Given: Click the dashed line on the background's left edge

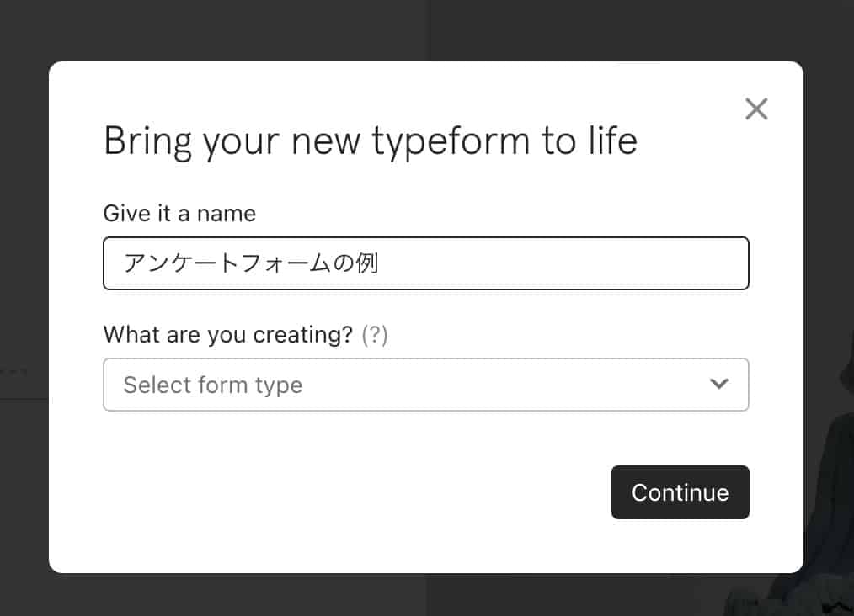Looking at the screenshot, I should coord(13,370).
